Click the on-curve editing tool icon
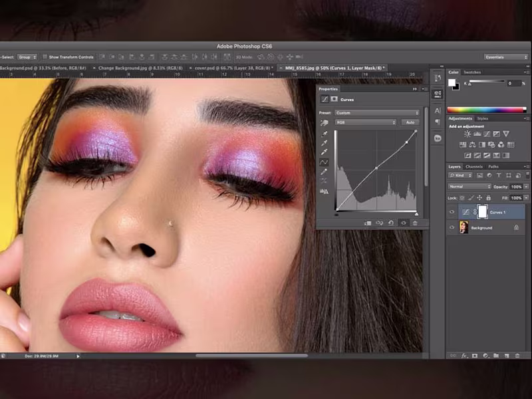 pyautogui.click(x=324, y=162)
